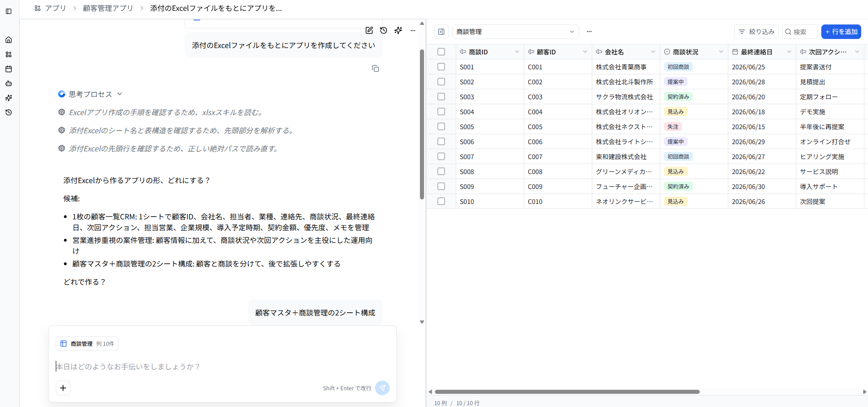Check the row S007 checkbox
Screen dimensions: 868x407
point(441,156)
